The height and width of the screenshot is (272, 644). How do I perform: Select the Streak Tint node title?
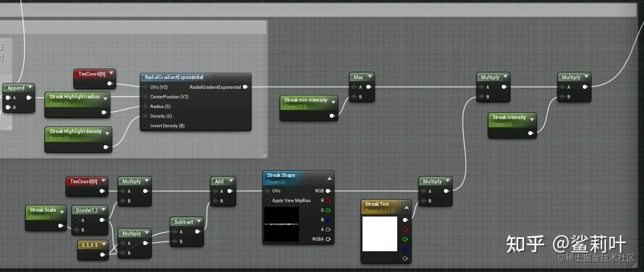click(x=377, y=204)
